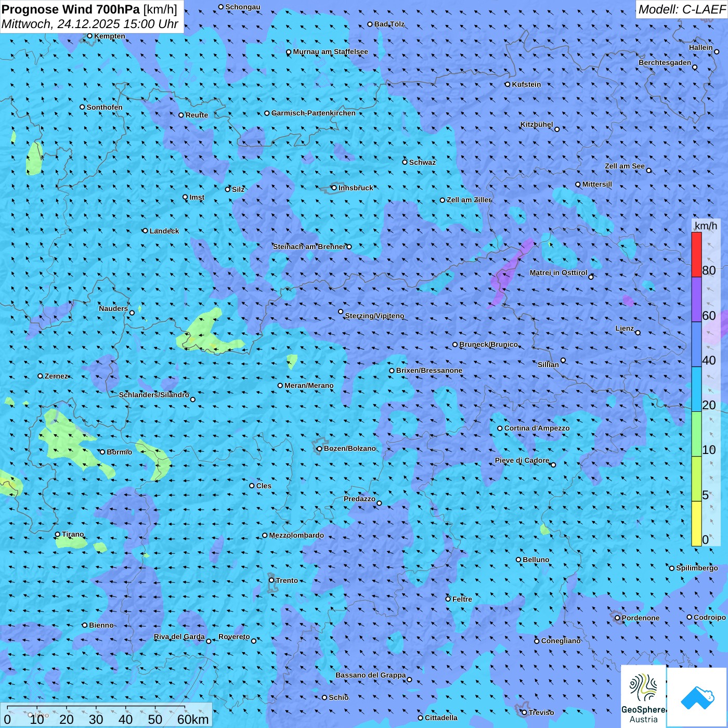Click the '60km' scale bar label
728x728 pixels.
click(193, 719)
